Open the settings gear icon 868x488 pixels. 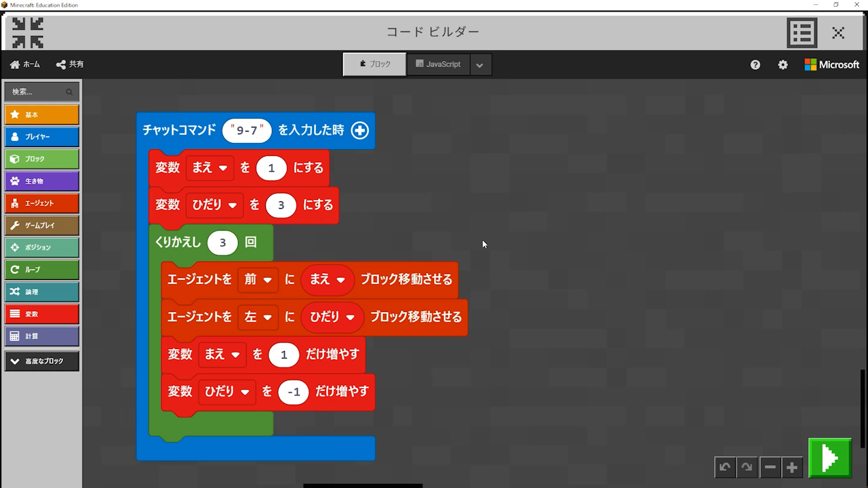[783, 64]
